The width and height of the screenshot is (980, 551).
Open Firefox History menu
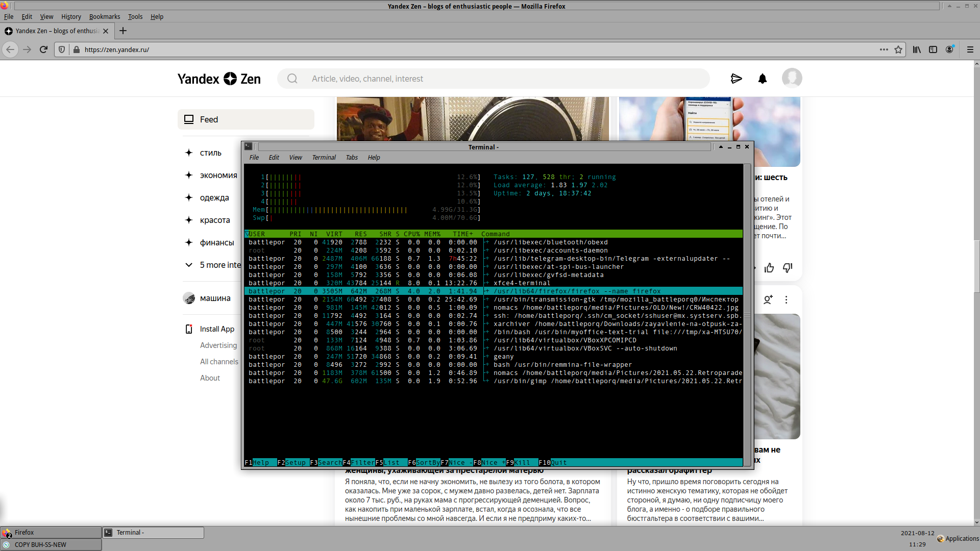71,17
